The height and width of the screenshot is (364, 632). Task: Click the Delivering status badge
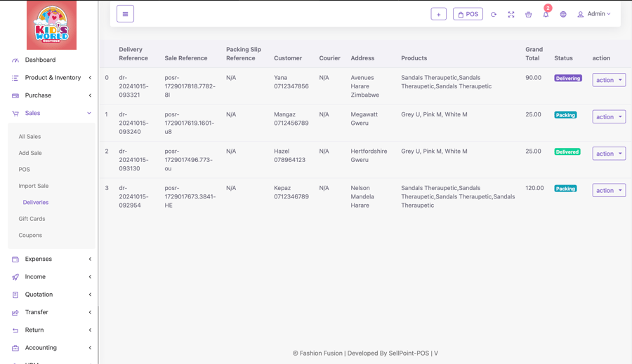click(x=567, y=79)
